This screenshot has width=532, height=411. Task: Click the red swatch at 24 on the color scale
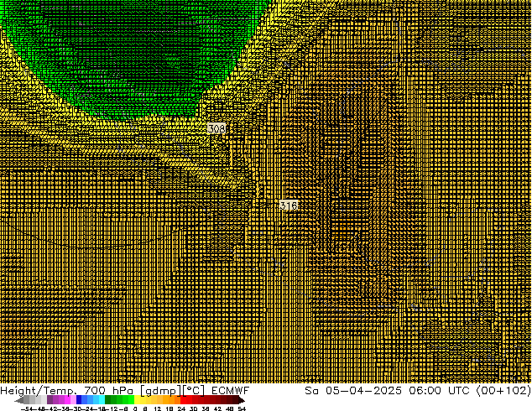183,400
